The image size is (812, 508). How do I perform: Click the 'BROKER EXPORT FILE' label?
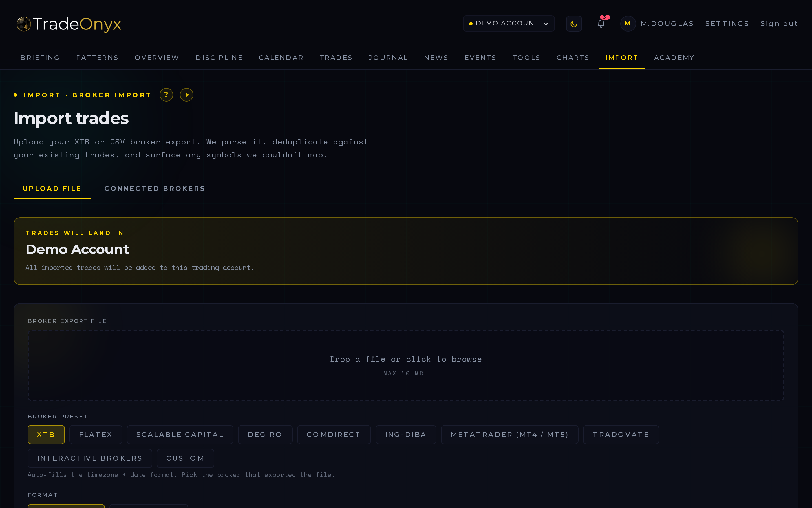[x=67, y=321]
